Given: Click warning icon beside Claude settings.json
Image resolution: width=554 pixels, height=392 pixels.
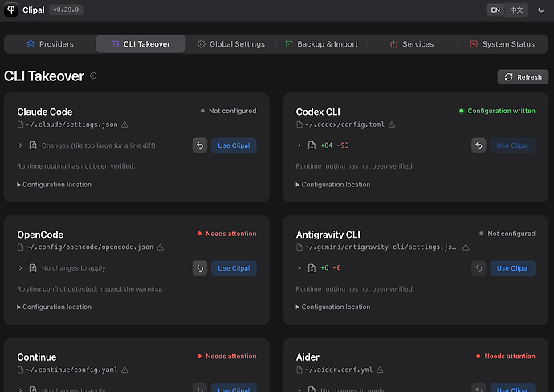Looking at the screenshot, I should [x=124, y=125].
